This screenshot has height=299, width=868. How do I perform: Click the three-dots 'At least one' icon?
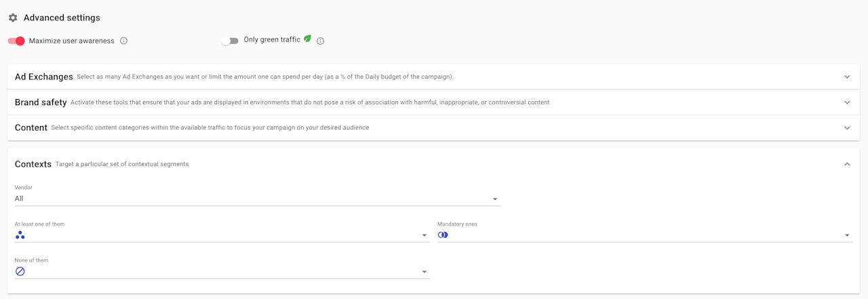(20, 235)
